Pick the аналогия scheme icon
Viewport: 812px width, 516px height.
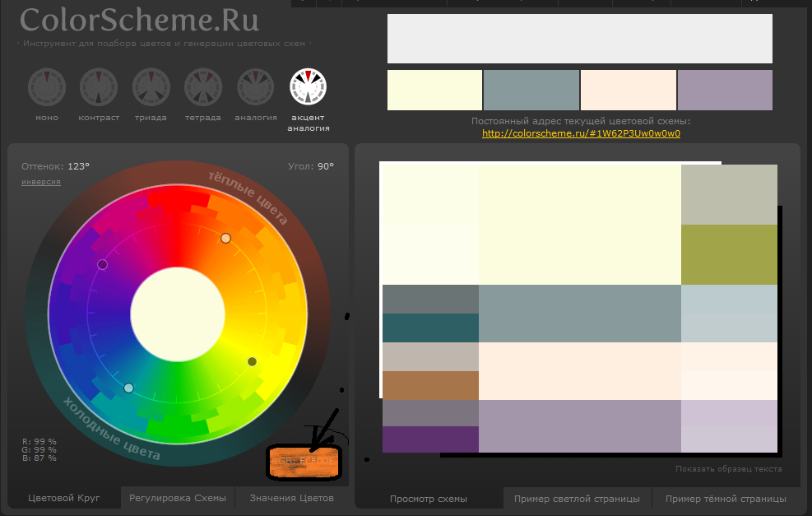pos(255,87)
